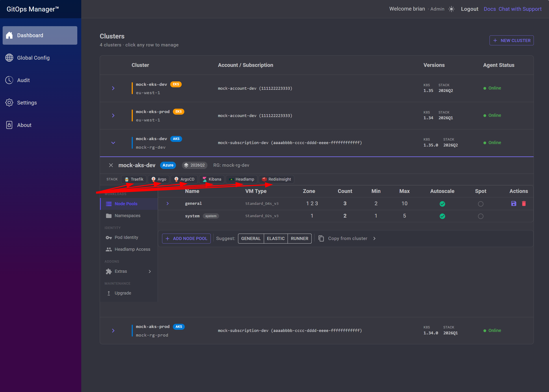Click the AKS badge on mock-aks-prod
This screenshot has height=392, width=549.
coord(179,327)
